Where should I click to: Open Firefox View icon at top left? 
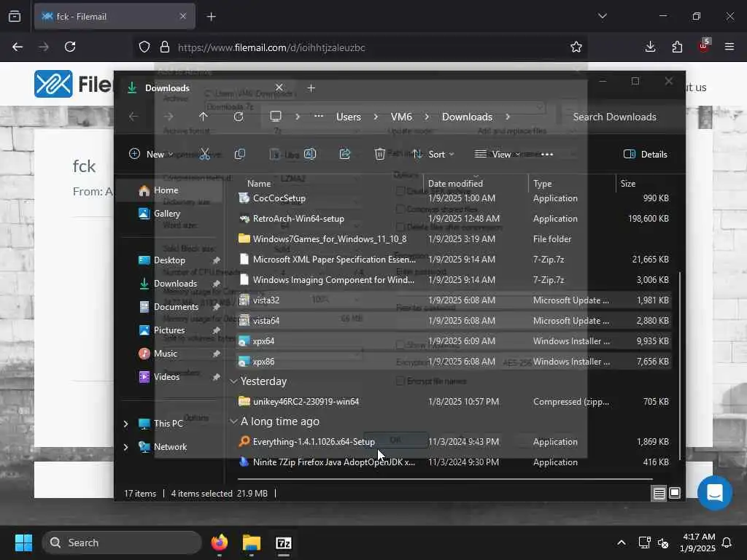(x=15, y=16)
